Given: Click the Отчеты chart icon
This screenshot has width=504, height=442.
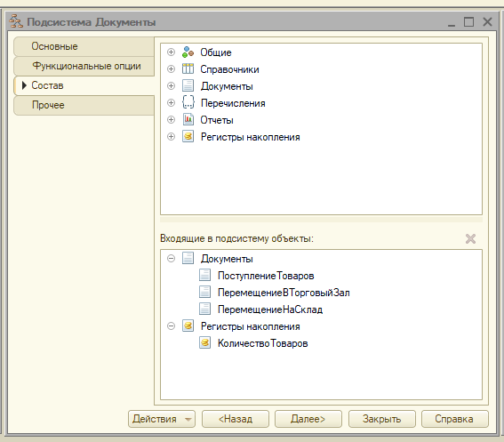Looking at the screenshot, I should click(x=188, y=120).
